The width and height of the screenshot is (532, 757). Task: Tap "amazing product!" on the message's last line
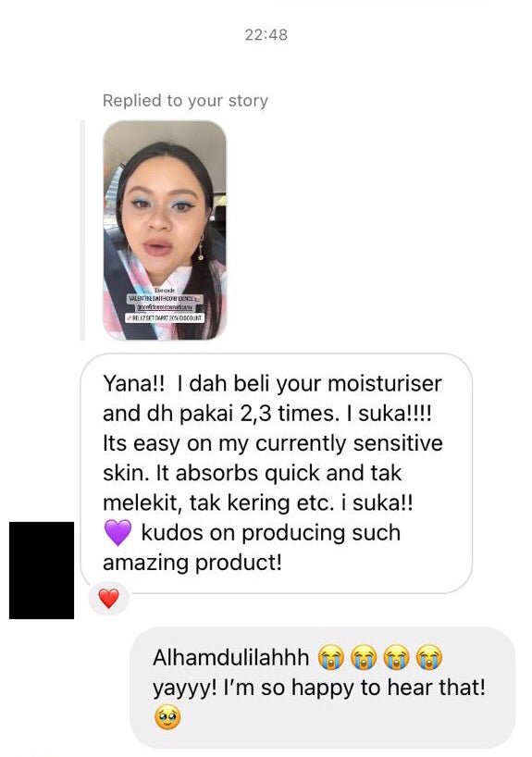coord(192,563)
